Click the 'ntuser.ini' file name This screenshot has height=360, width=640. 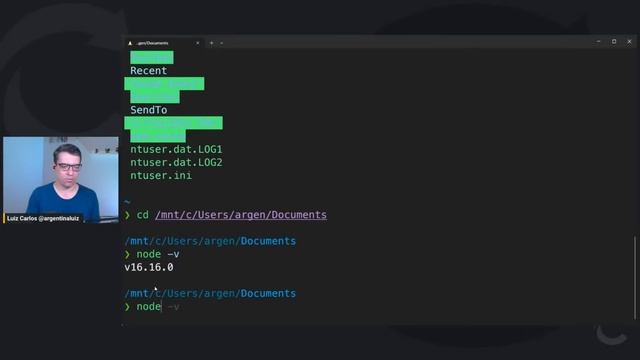(161, 176)
